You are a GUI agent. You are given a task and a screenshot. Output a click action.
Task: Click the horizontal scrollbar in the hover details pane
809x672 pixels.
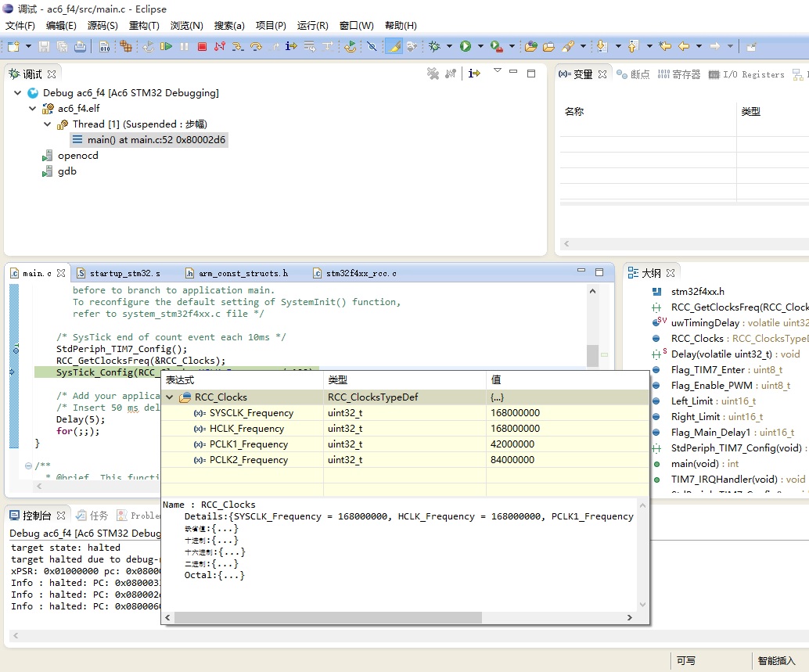[x=328, y=617]
